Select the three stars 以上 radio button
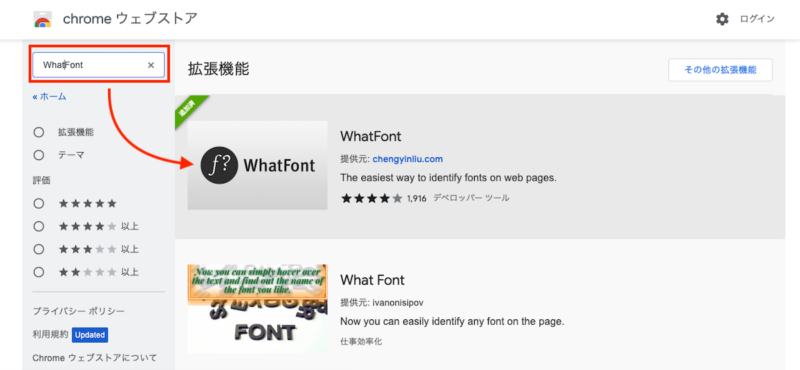 [39, 249]
